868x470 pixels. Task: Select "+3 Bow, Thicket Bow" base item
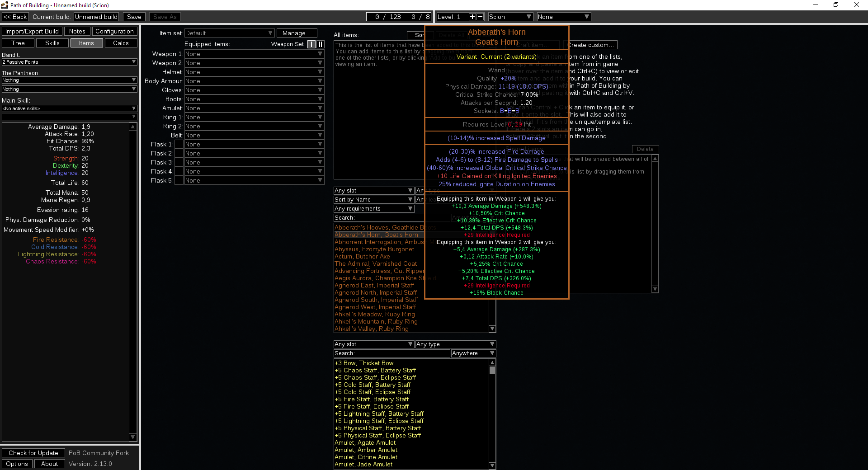[x=364, y=363]
